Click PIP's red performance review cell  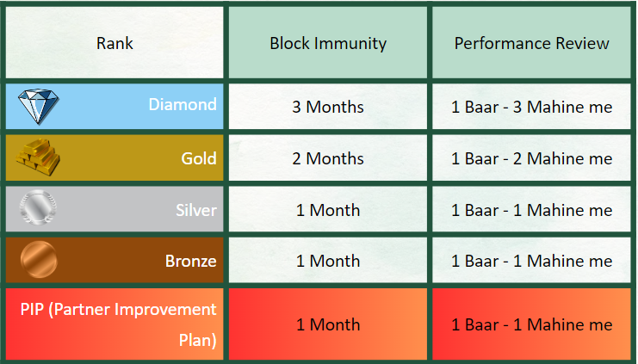(x=531, y=324)
